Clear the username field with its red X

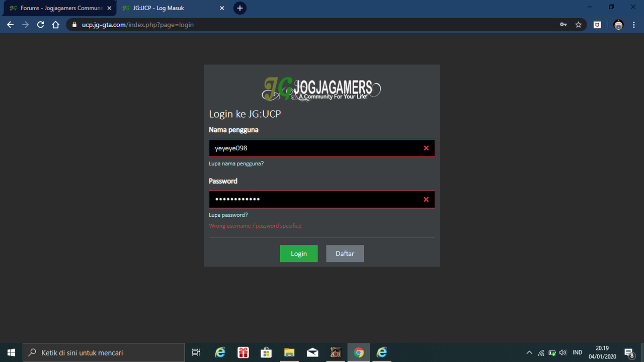[x=426, y=148]
